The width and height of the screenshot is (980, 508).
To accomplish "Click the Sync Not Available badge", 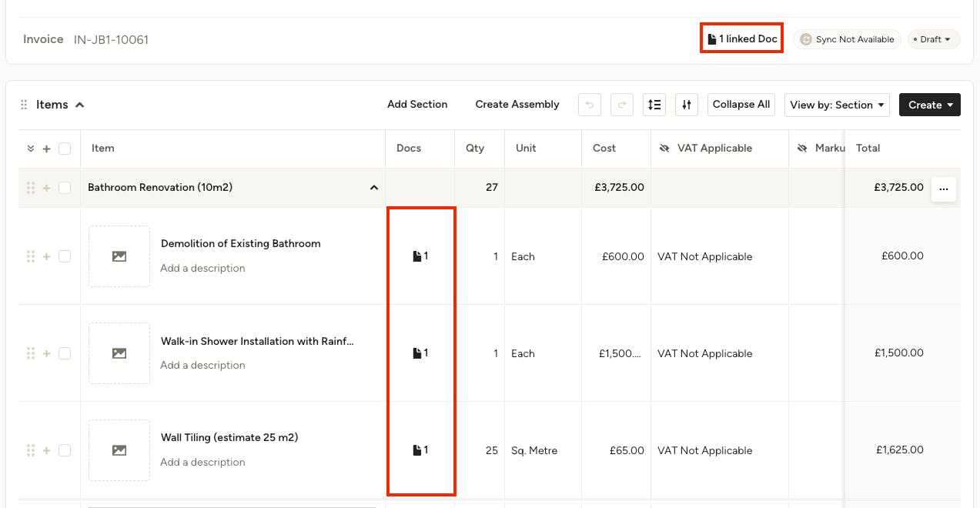I will point(847,39).
